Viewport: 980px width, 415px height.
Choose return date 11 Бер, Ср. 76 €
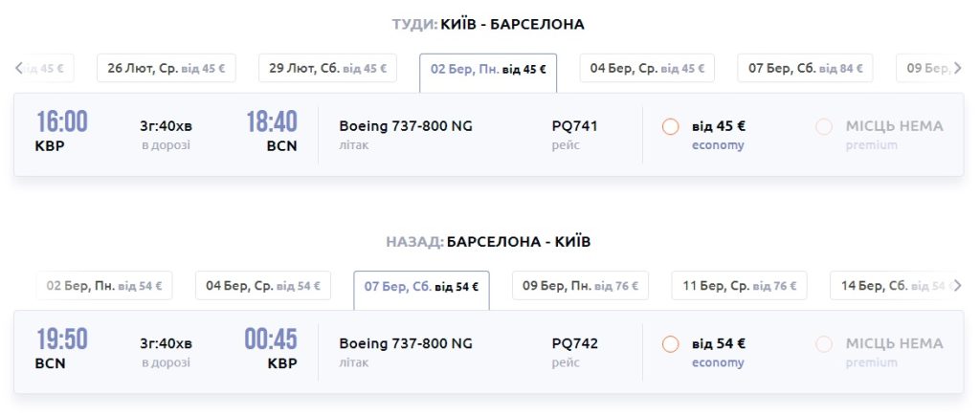pos(739,286)
